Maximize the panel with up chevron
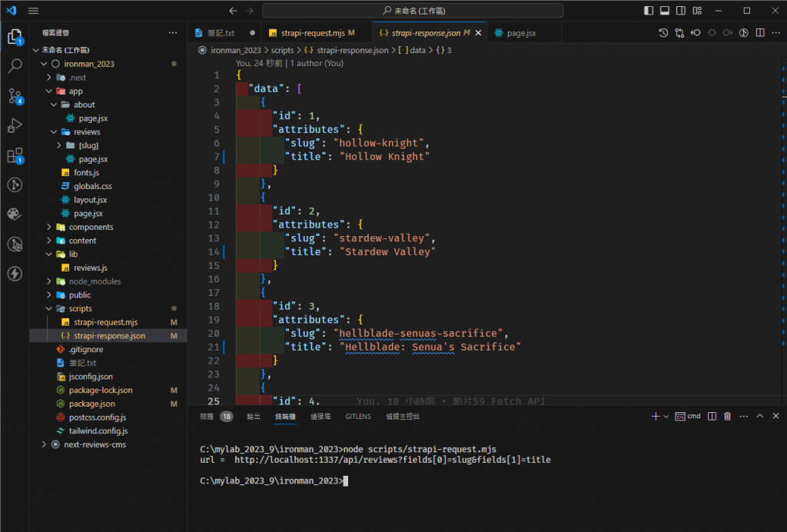Screen dimensions: 787x532 tap(760, 416)
